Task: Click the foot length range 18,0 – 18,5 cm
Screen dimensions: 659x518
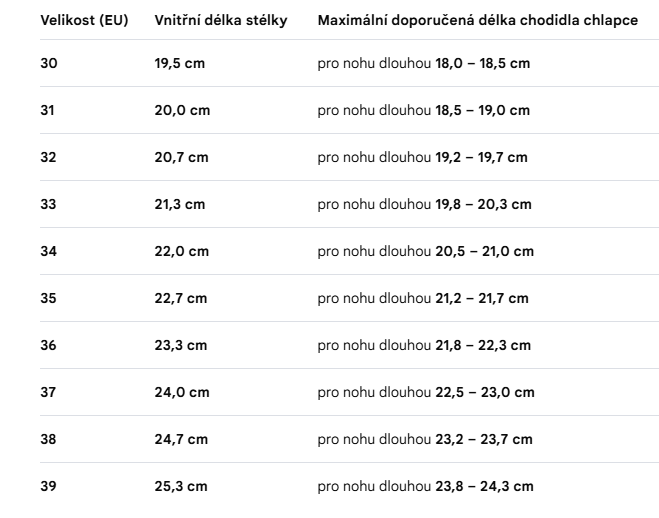Action: tap(482, 63)
